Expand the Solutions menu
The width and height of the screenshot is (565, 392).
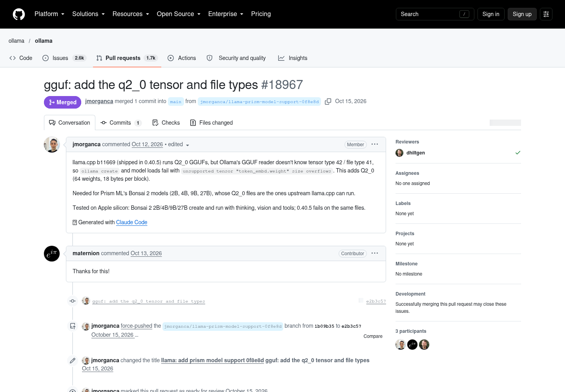tap(89, 14)
